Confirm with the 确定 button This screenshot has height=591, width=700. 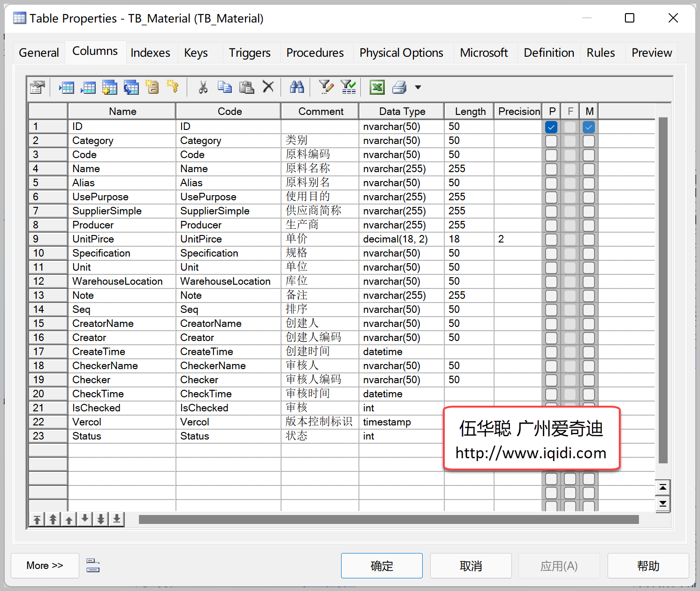click(x=382, y=566)
